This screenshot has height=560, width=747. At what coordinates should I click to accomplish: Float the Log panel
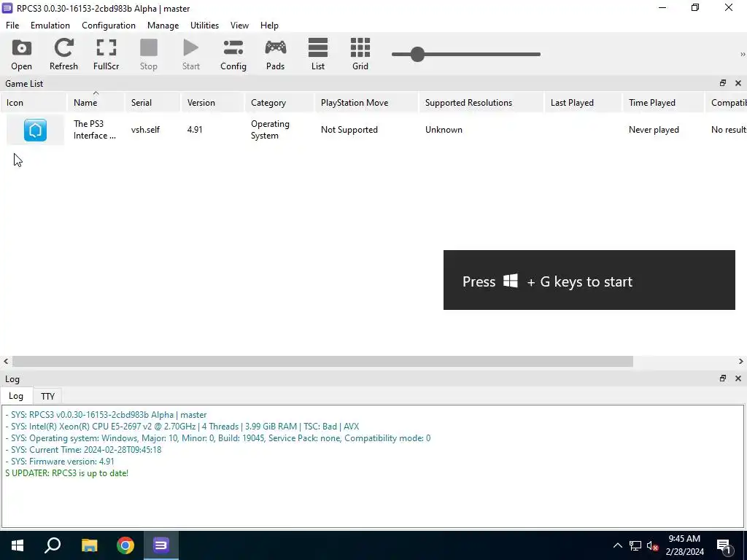pos(723,378)
